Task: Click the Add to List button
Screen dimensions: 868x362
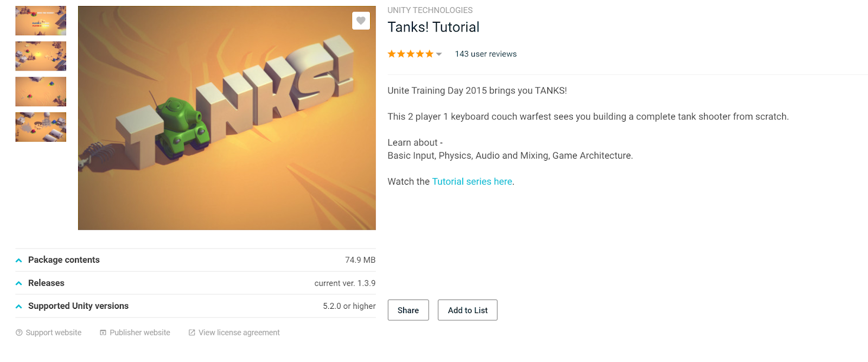Action: click(x=468, y=310)
